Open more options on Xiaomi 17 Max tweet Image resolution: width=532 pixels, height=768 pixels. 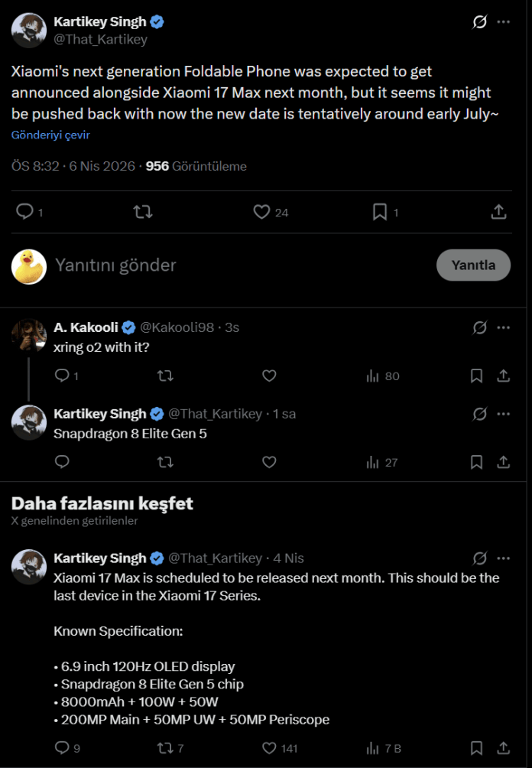pyautogui.click(x=504, y=558)
